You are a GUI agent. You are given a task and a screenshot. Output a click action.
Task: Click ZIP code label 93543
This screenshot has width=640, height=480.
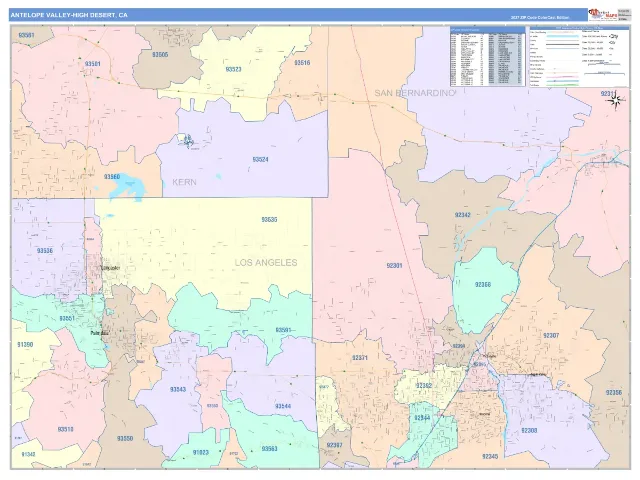tap(178, 389)
